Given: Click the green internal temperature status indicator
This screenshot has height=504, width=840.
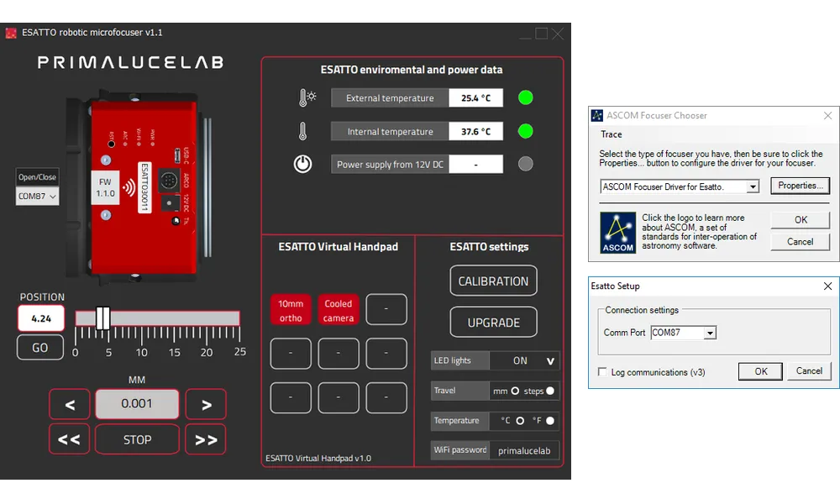Looking at the screenshot, I should click(x=526, y=131).
